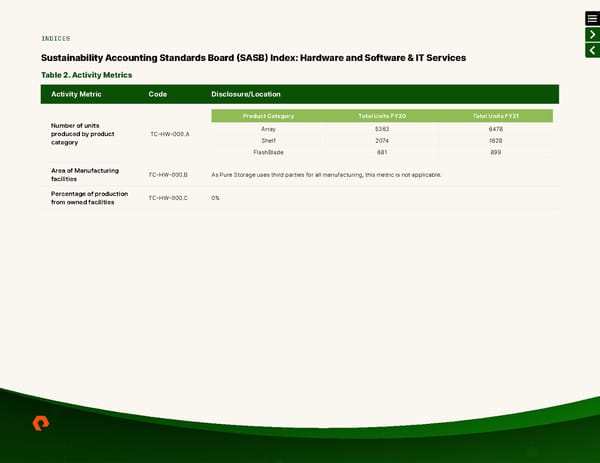600x463 pixels.
Task: Click the INDICES section label
Action: coord(55,39)
